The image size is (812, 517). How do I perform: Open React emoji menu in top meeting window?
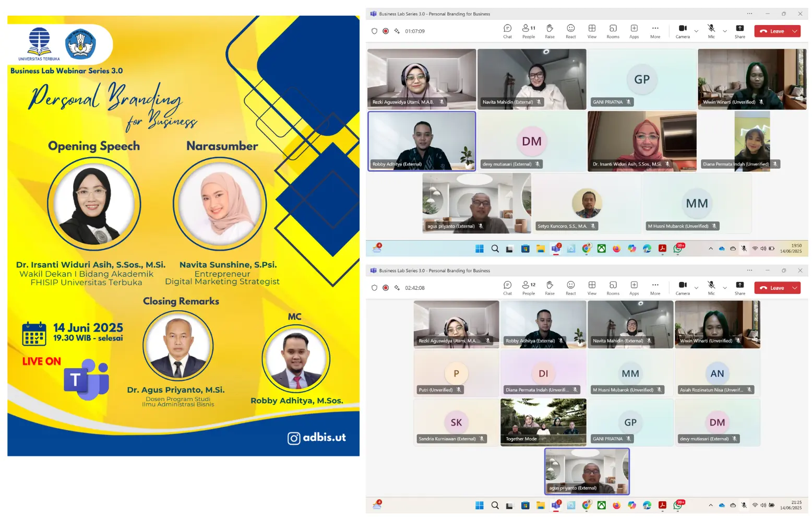[571, 31]
